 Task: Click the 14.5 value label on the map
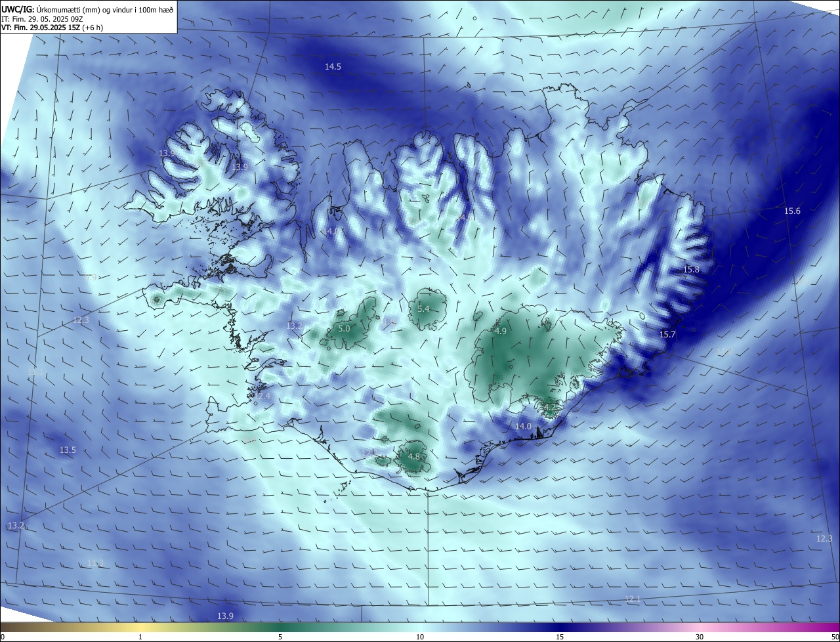(333, 67)
